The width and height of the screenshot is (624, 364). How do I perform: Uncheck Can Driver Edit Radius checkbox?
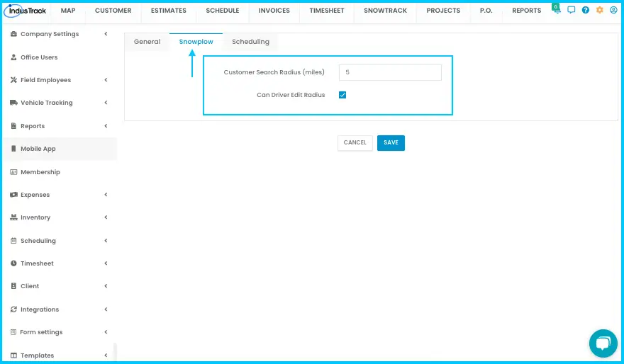click(x=342, y=95)
